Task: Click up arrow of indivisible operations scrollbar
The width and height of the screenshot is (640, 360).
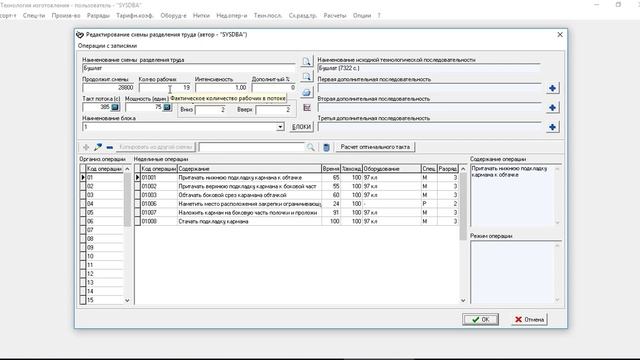Action: [463, 169]
